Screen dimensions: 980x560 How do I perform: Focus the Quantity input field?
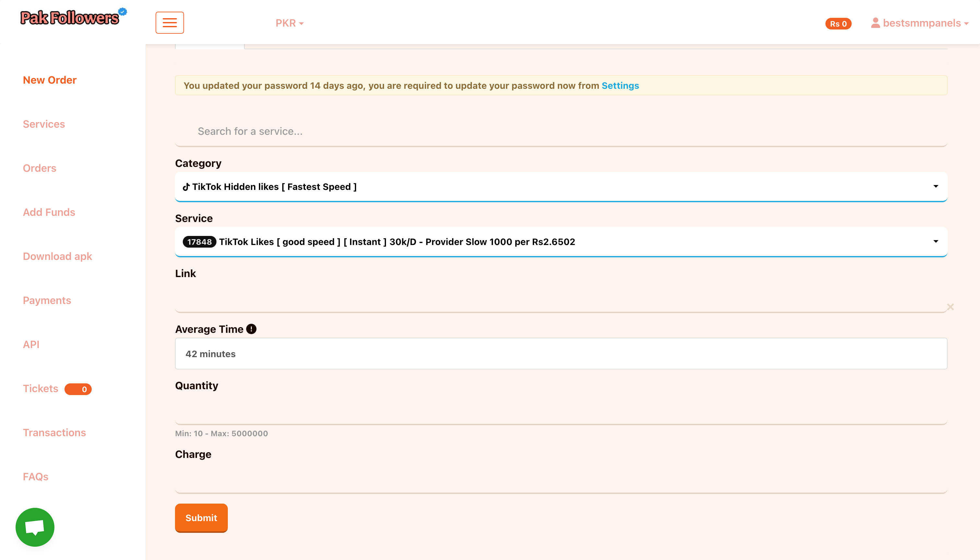click(561, 412)
